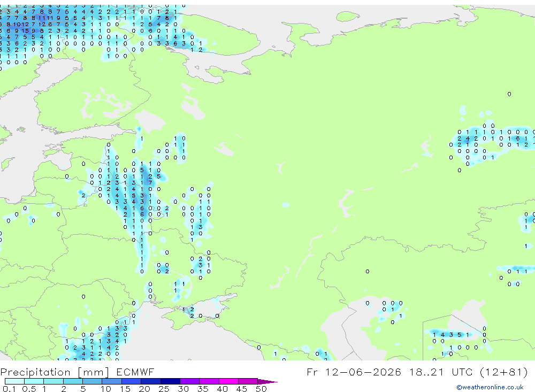Click the '20' legend value
This screenshot has height=392, width=535.
[x=144, y=389]
